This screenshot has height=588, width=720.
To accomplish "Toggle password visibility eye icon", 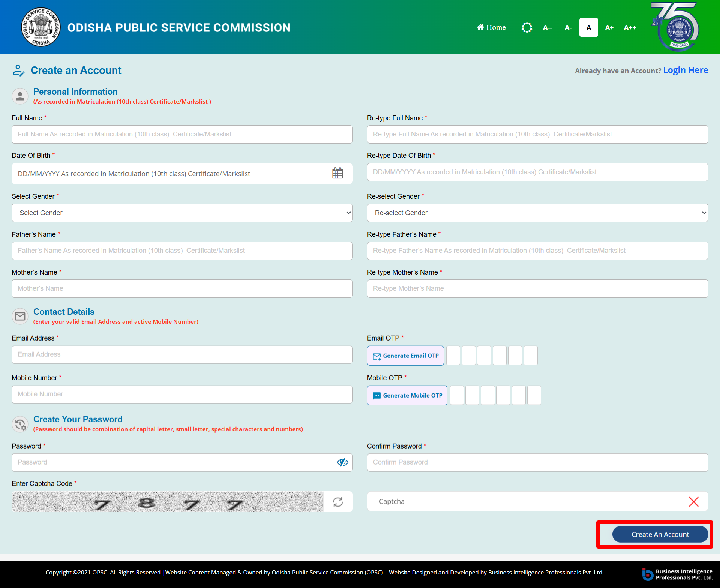I will tap(342, 462).
